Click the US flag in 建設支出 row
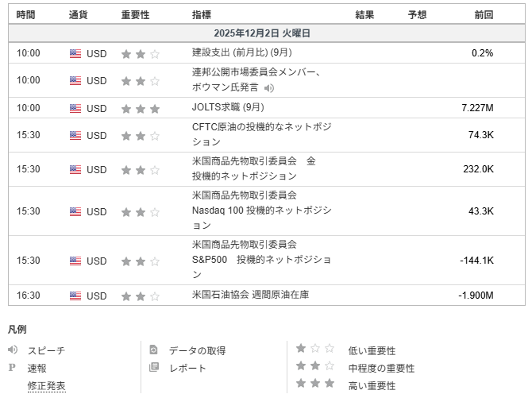The image size is (532, 398). click(75, 53)
